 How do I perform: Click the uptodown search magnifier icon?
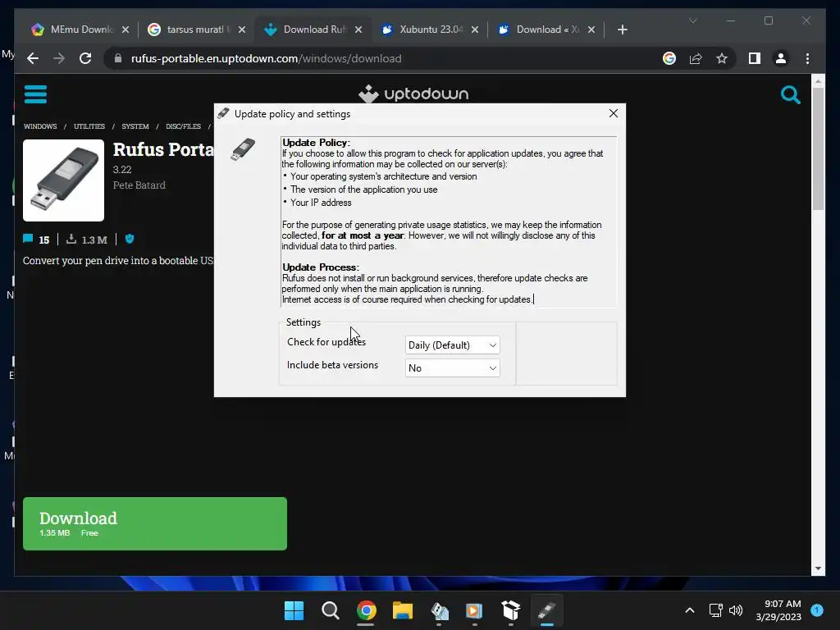[790, 95]
